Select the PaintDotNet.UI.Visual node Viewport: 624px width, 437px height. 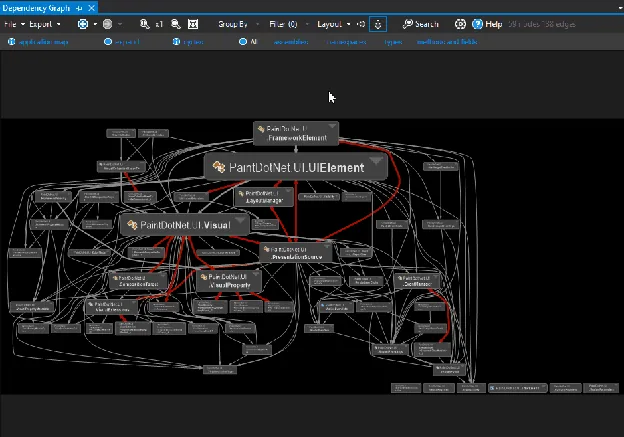pyautogui.click(x=185, y=225)
